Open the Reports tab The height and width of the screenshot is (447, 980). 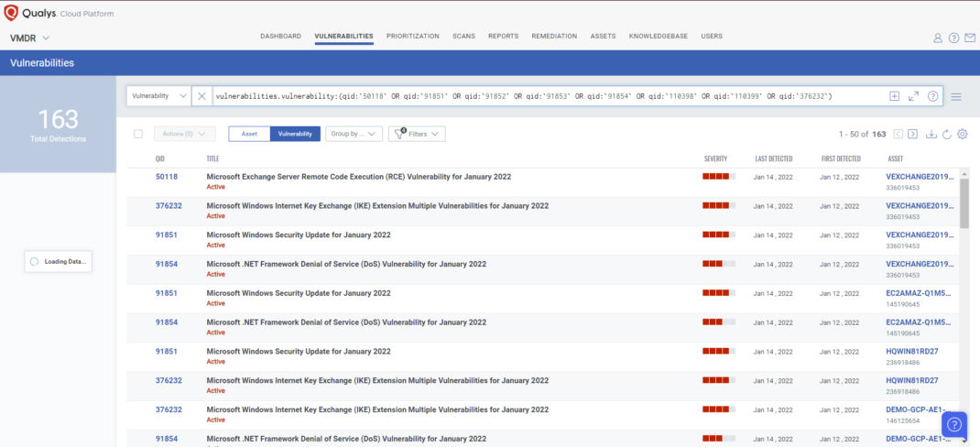point(503,37)
